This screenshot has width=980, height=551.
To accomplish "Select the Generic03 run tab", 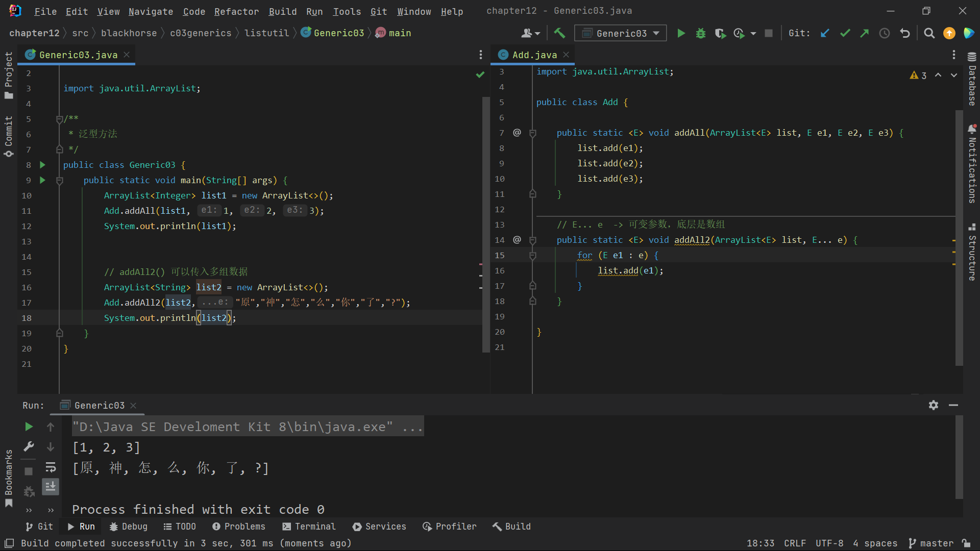I will (99, 405).
